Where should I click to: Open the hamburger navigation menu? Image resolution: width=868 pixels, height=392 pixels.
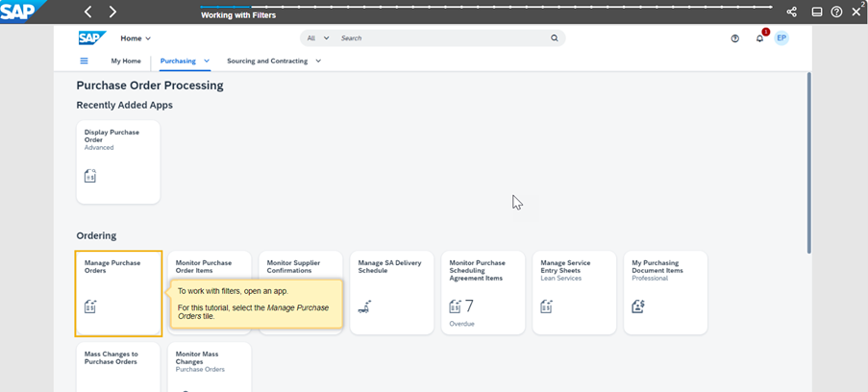click(84, 61)
